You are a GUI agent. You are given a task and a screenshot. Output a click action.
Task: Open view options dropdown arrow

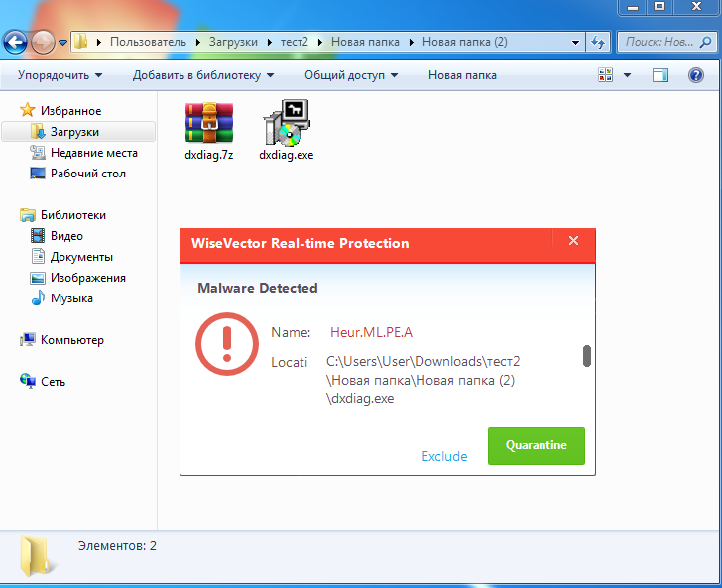click(x=627, y=75)
